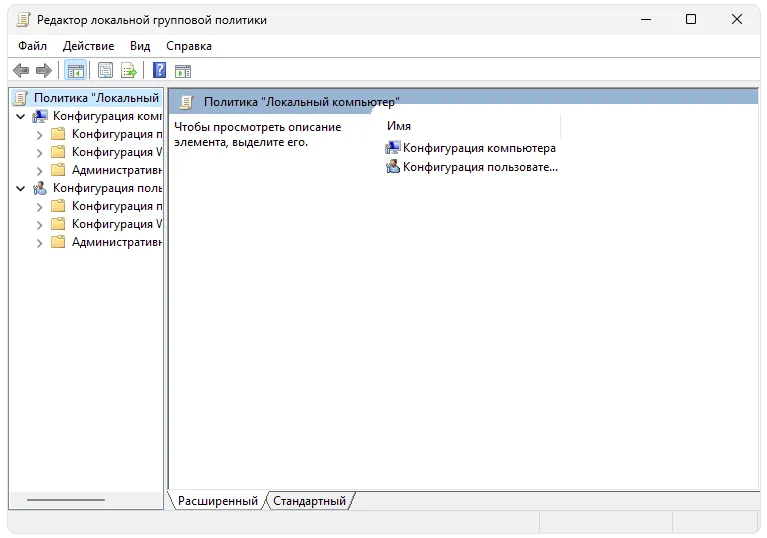Select Политика "Локальный tree root label
Screen dimensions: 767x538
96,98
